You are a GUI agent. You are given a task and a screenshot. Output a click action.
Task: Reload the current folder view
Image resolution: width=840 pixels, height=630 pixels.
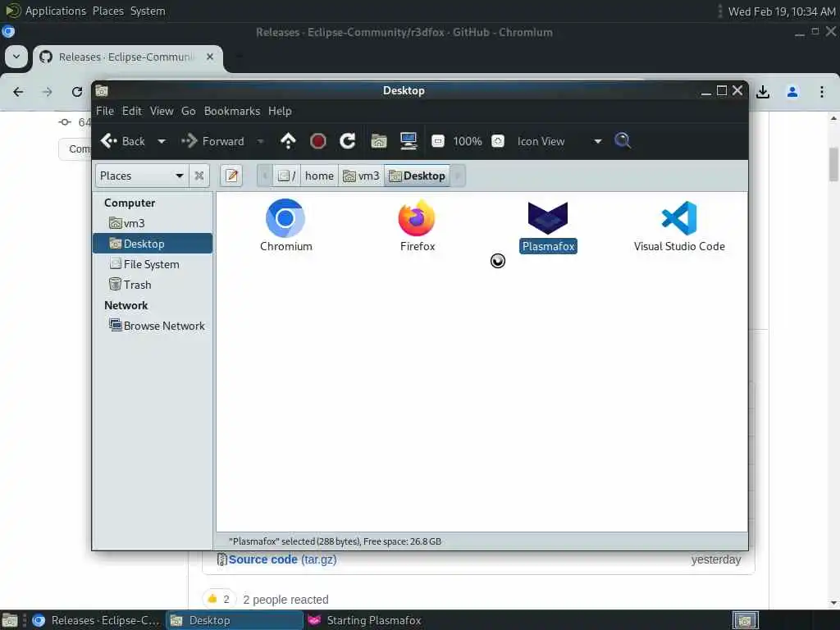(348, 141)
